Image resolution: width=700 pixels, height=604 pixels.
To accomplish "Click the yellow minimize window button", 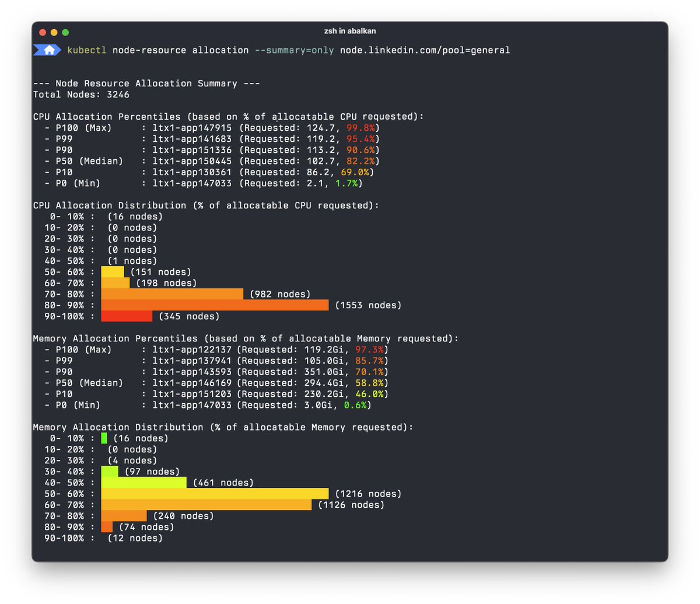I will point(54,32).
